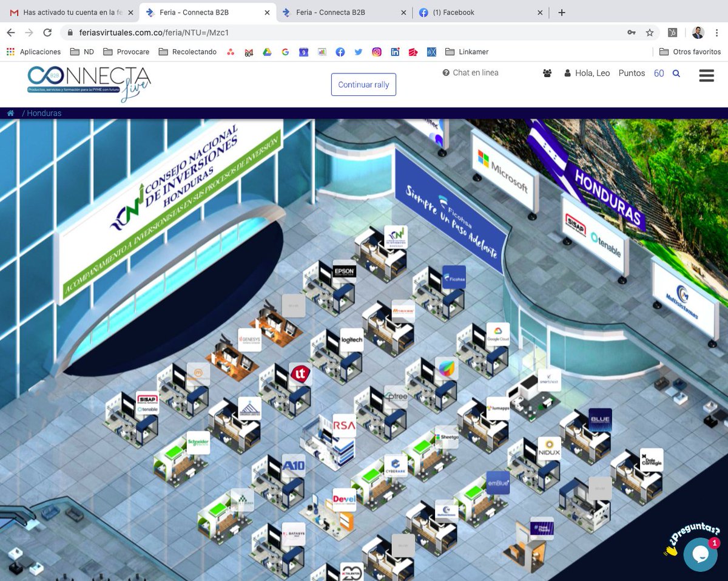Open the red tt logo booth

click(301, 375)
